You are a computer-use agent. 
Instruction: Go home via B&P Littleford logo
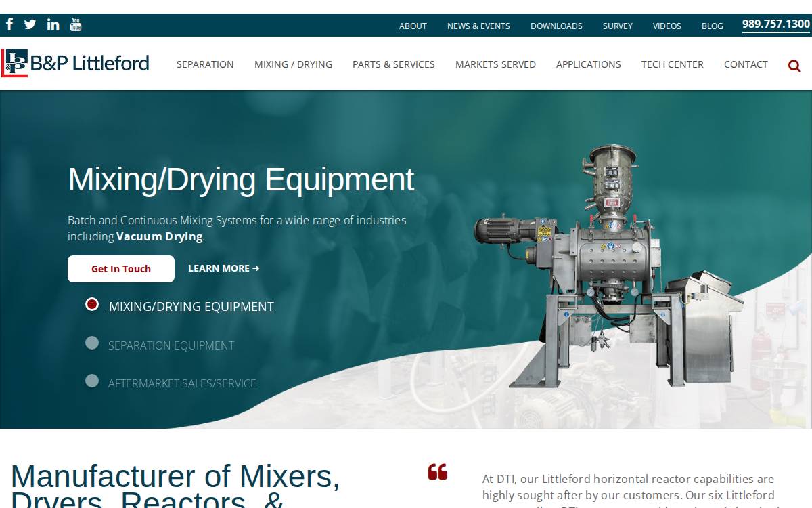[x=75, y=63]
